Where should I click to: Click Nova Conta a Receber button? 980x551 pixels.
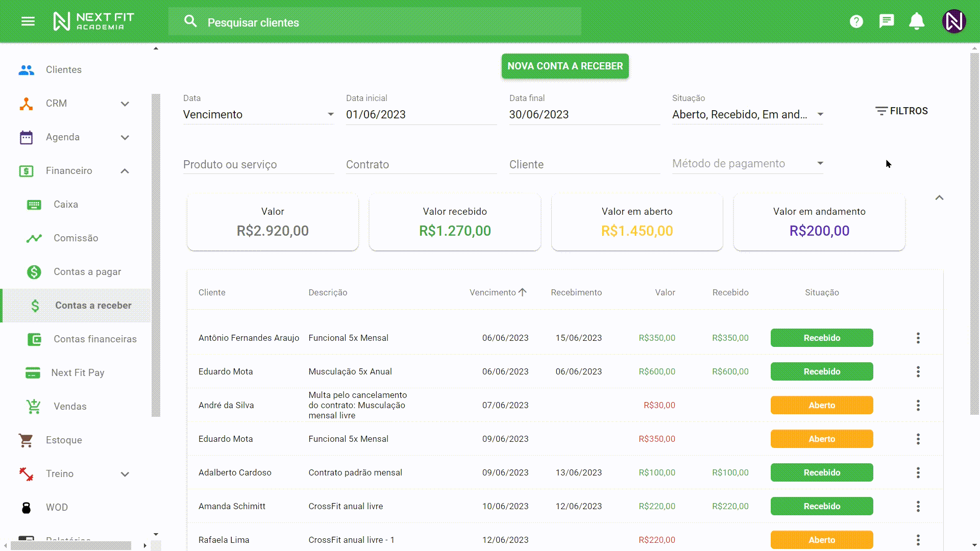click(x=565, y=66)
